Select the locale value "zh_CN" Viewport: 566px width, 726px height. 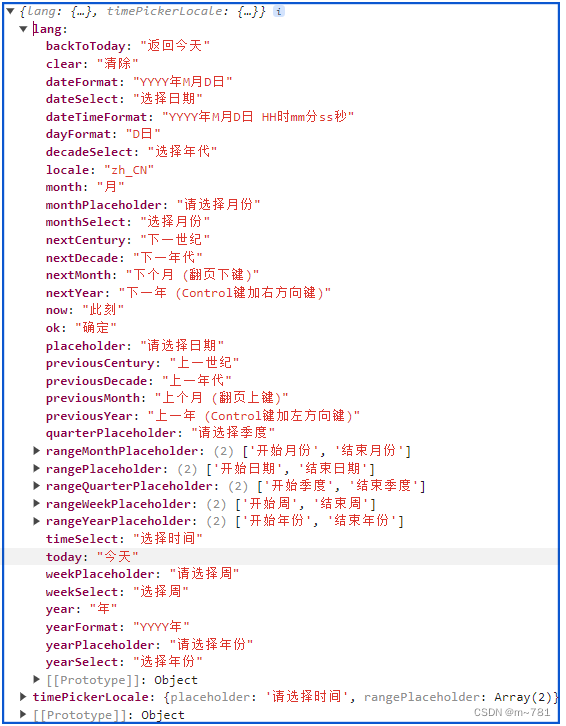pos(129,170)
